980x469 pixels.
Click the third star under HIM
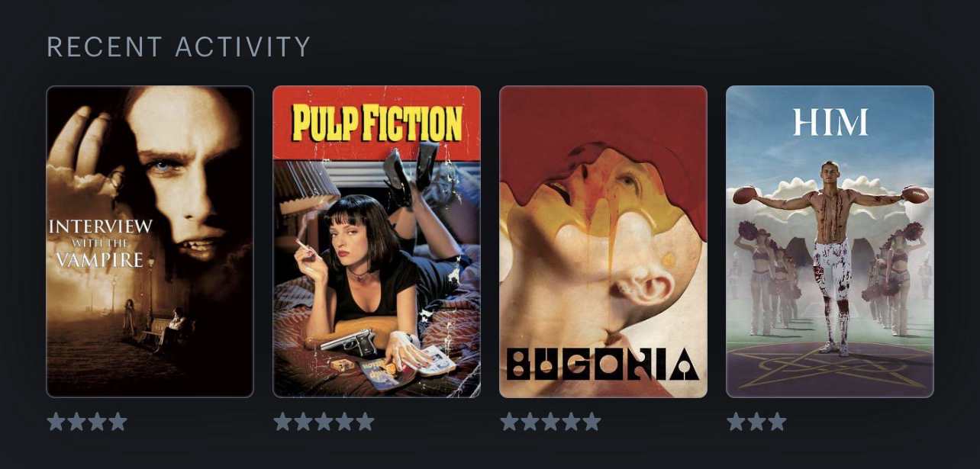tap(777, 422)
